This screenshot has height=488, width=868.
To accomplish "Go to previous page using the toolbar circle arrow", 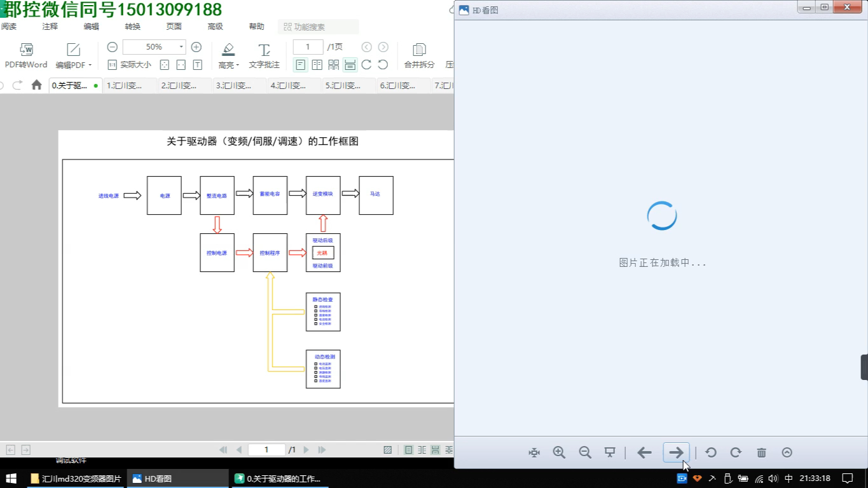I will [366, 47].
